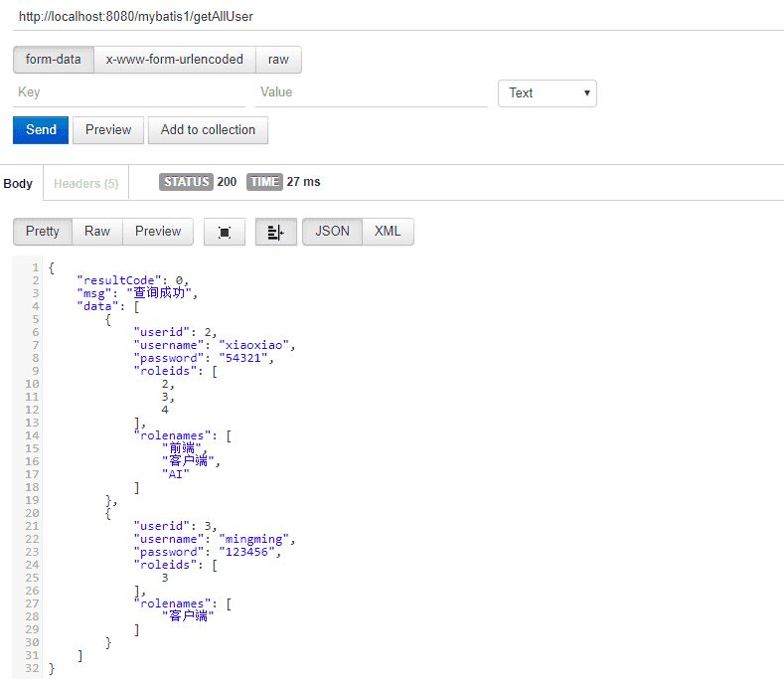Click the TIME badge

point(264,182)
